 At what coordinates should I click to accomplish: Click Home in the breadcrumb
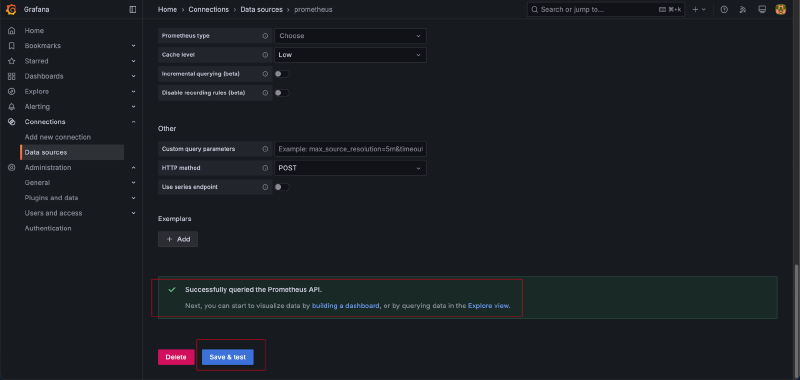click(x=167, y=9)
